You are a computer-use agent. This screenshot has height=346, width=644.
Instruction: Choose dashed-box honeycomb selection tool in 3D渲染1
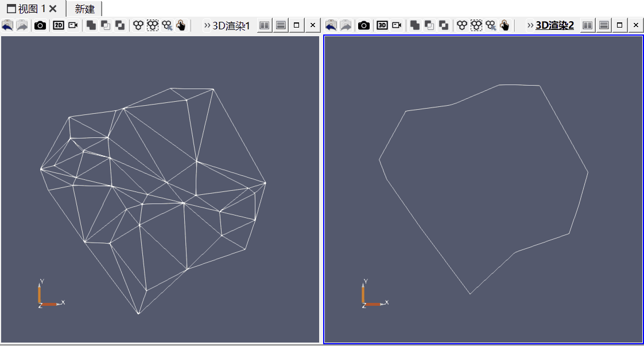tap(153, 25)
